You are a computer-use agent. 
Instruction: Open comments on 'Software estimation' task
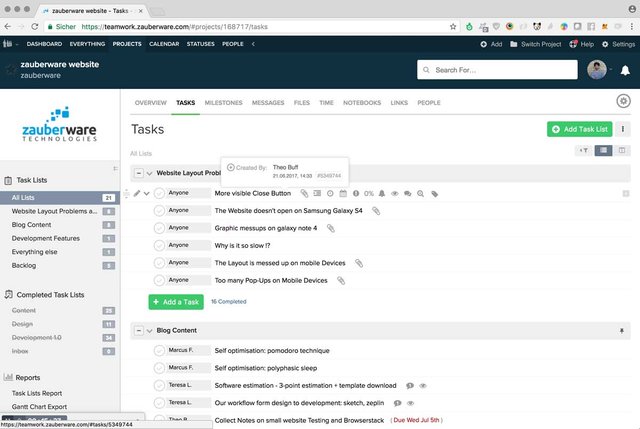tap(410, 386)
